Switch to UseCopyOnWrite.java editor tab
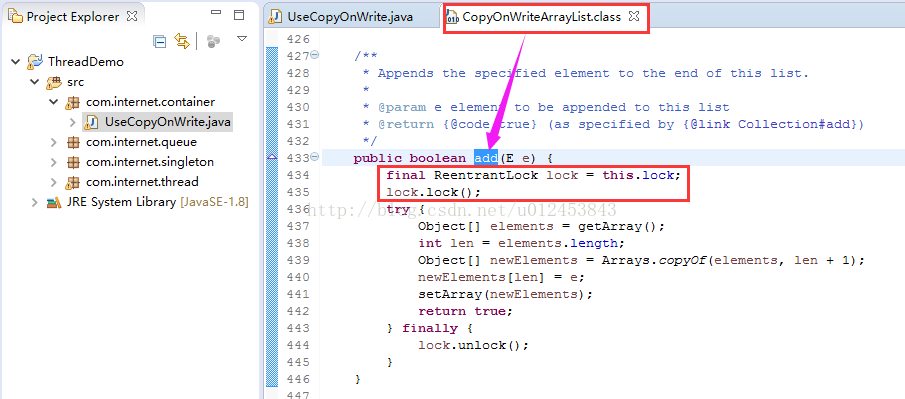This screenshot has width=905, height=399. [x=350, y=17]
